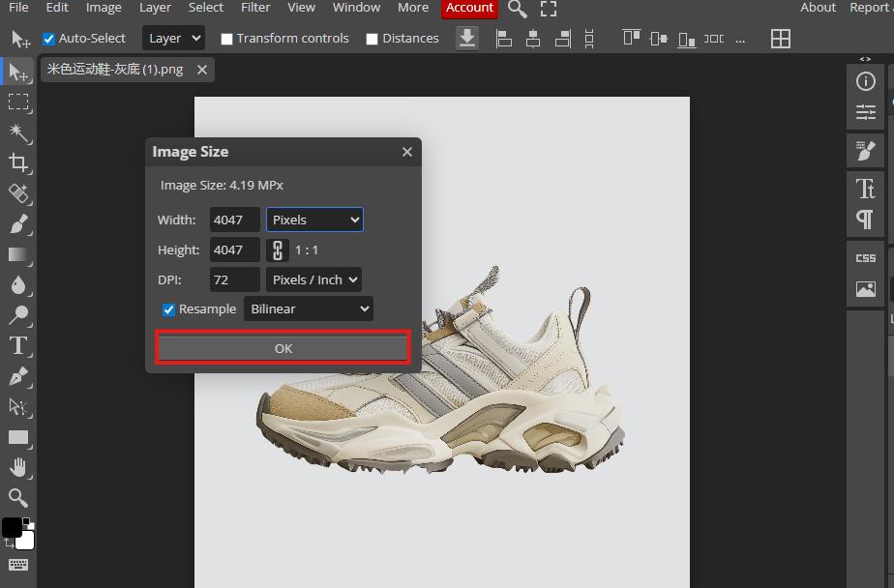This screenshot has height=588, width=894.
Task: Uncheck the Resample checkbox
Action: pos(168,309)
